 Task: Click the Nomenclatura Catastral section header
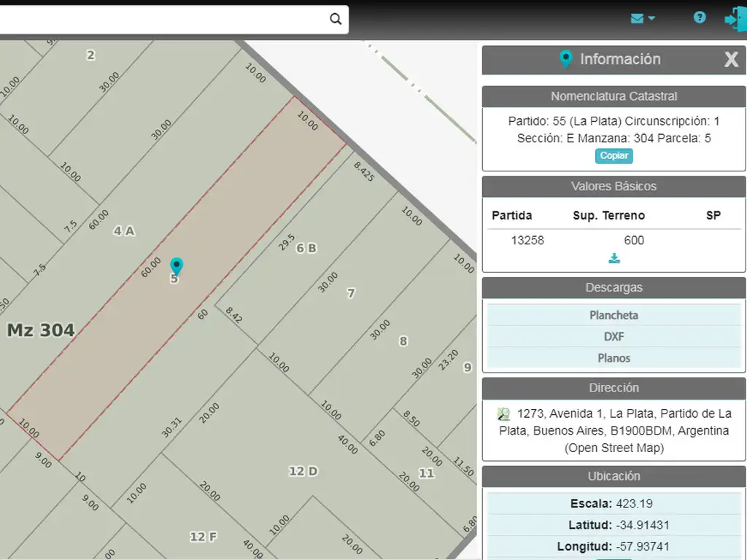(614, 96)
